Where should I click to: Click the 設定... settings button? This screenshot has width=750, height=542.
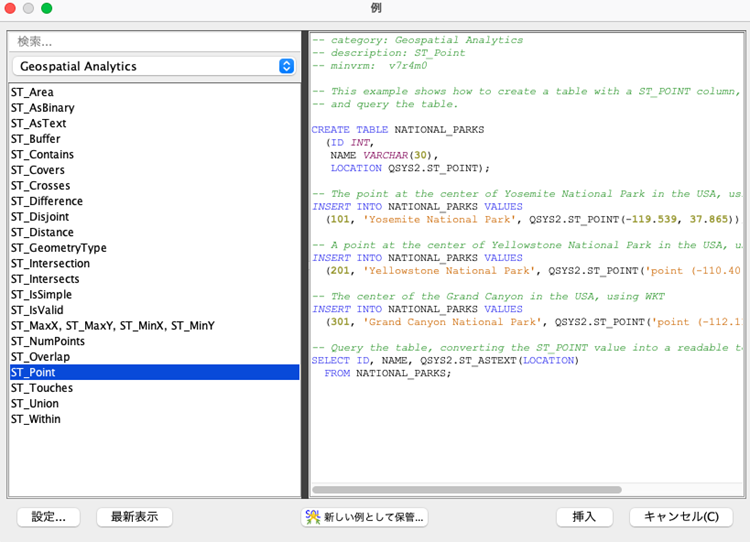click(48, 517)
